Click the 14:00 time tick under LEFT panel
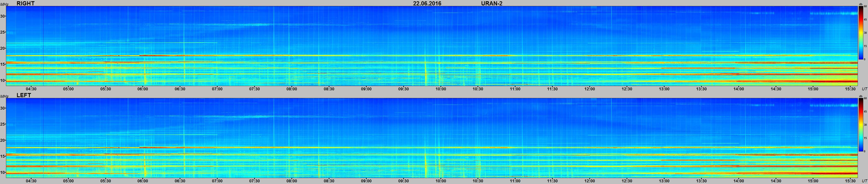This screenshot has width=868, height=184. (x=739, y=181)
